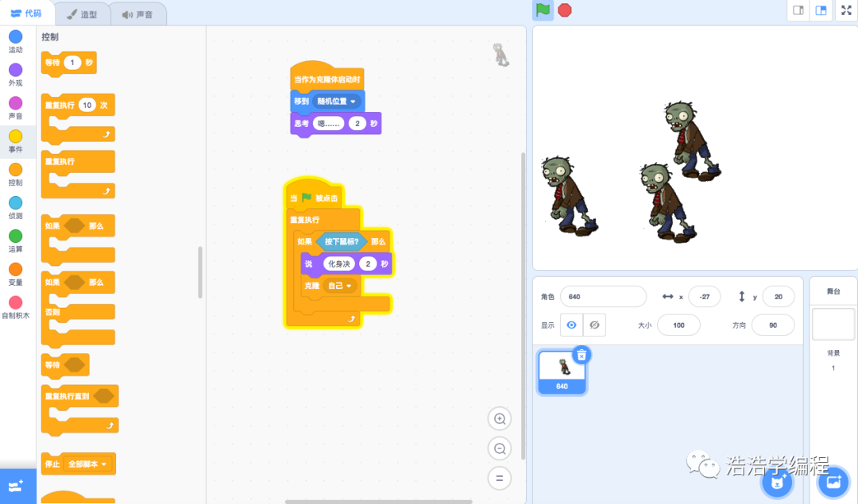Image resolution: width=858 pixels, height=504 pixels.
Task: Edit the 大小 size field 100
Action: coord(678,325)
